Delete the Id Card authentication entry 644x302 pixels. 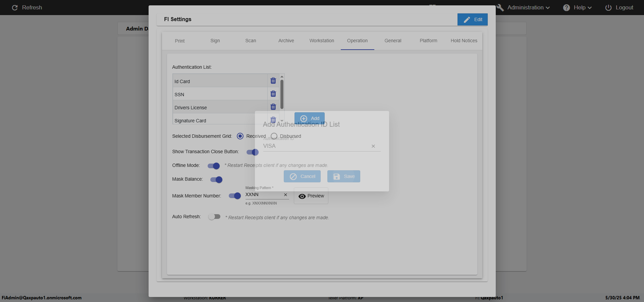coord(273,81)
